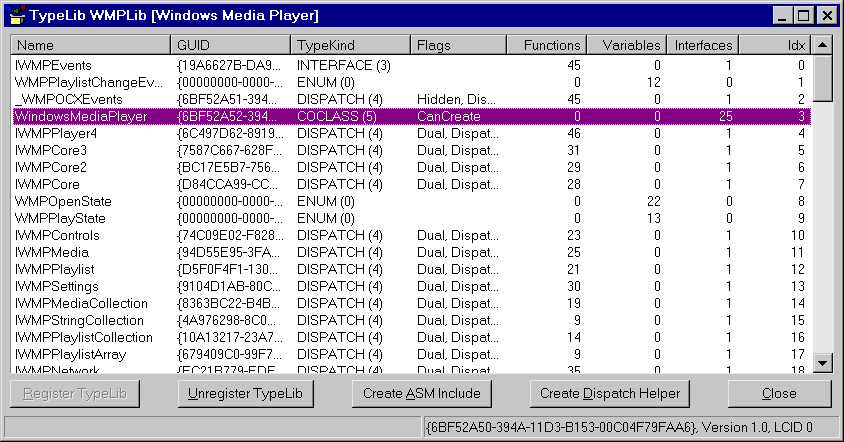Sort list by Name column header

pyautogui.click(x=90, y=45)
